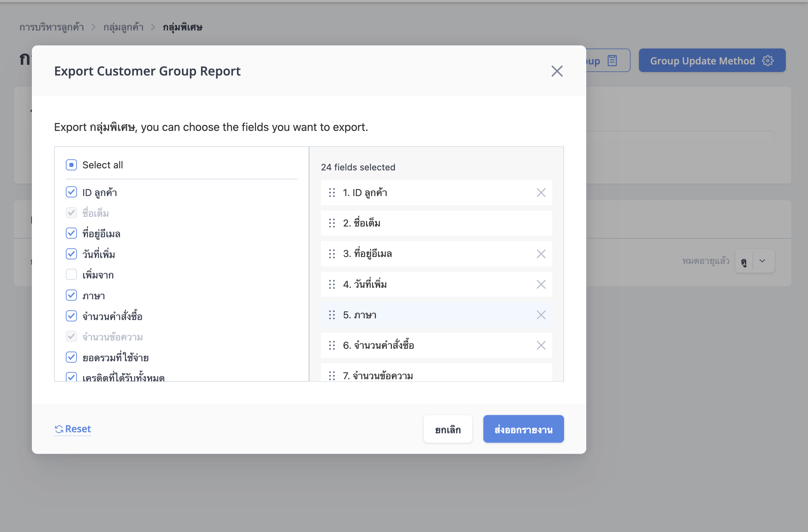Click the 'ดู' button in background page
The width and height of the screenshot is (808, 532).
click(744, 261)
